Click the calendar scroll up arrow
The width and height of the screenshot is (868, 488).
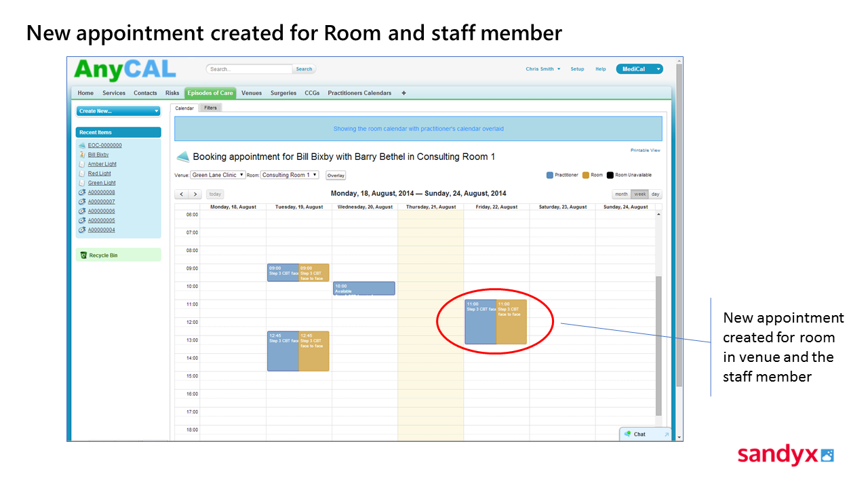click(658, 214)
